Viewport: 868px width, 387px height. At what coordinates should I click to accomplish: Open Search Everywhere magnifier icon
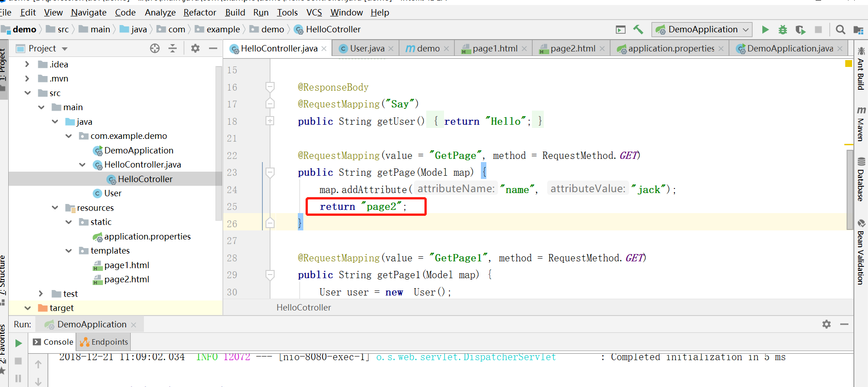coord(840,30)
